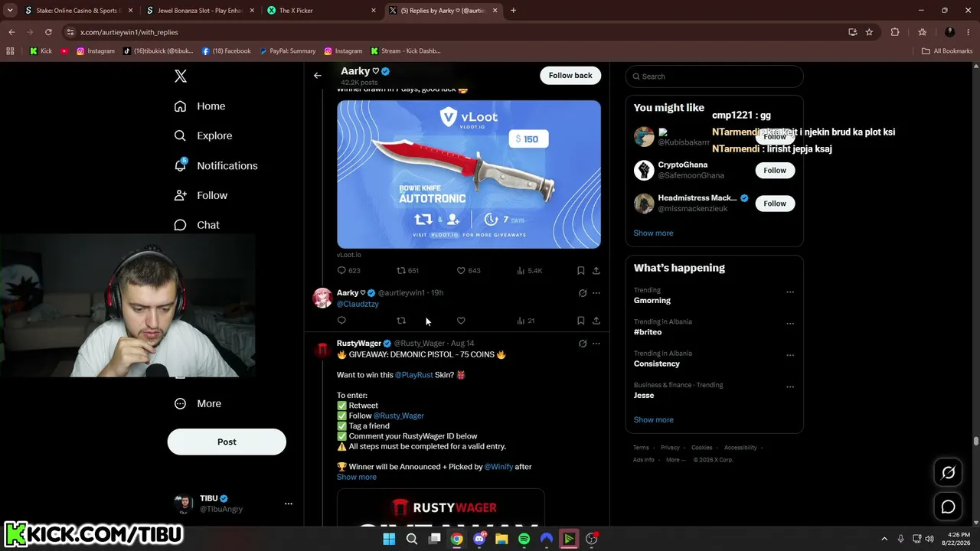The width and height of the screenshot is (980, 551).
Task: Open Discord from the taskbar
Action: 479,539
